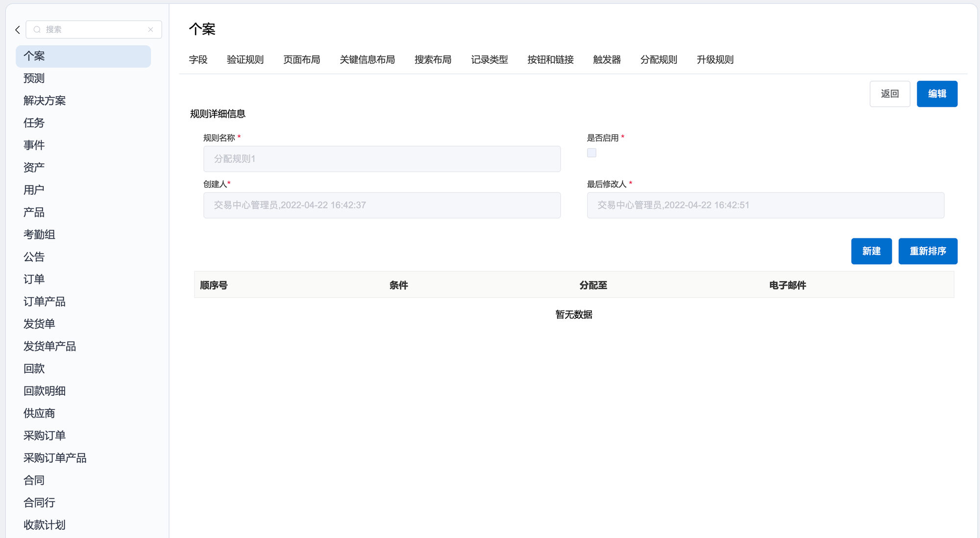Click the 规则名称 input field
This screenshot has height=538, width=980.
click(x=382, y=159)
